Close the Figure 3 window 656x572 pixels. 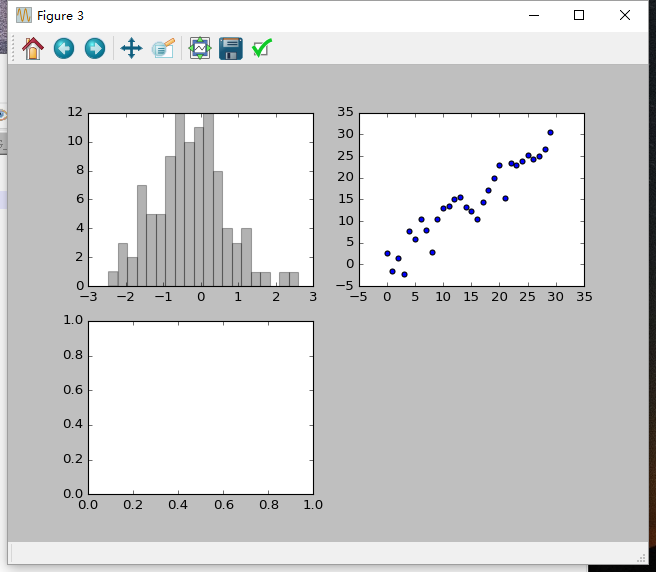pos(625,15)
